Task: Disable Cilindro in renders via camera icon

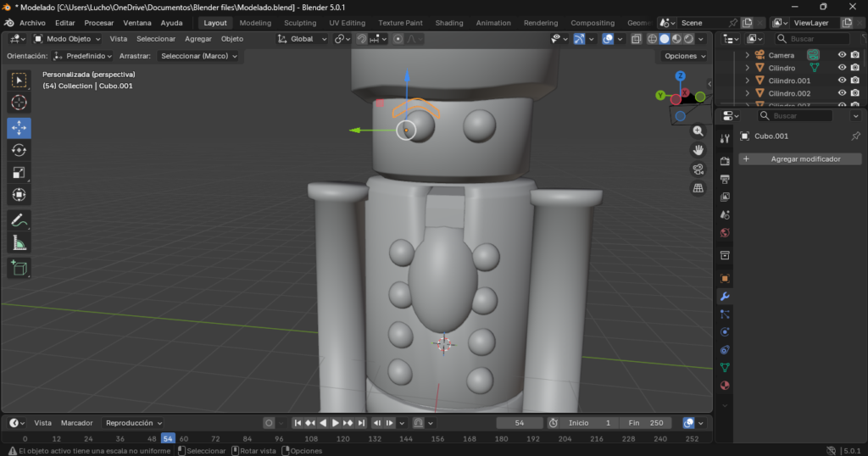Action: click(x=855, y=68)
